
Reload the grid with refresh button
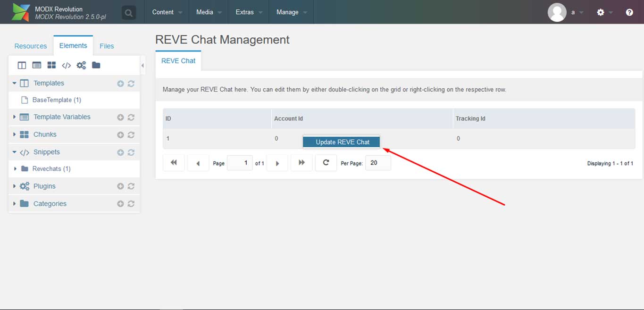(326, 163)
